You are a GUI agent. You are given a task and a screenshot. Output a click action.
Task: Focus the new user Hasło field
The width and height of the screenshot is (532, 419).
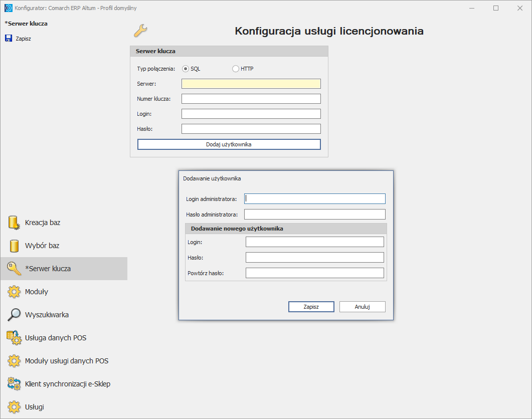(x=315, y=258)
